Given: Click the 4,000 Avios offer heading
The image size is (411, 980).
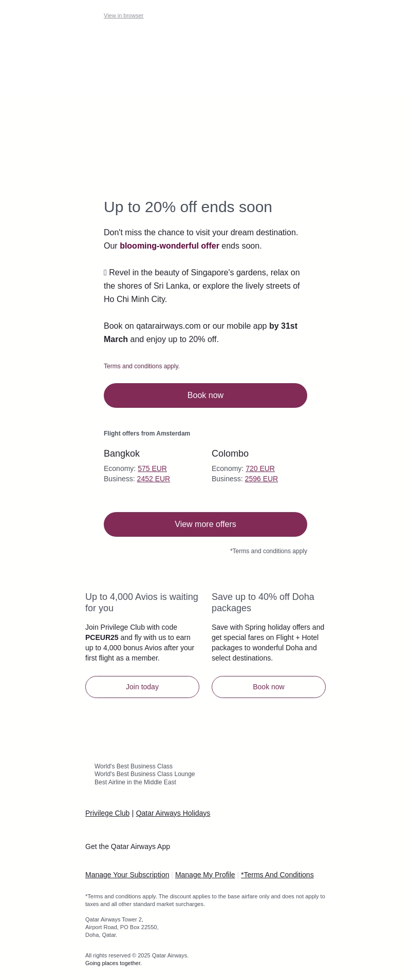Looking at the screenshot, I should [141, 602].
